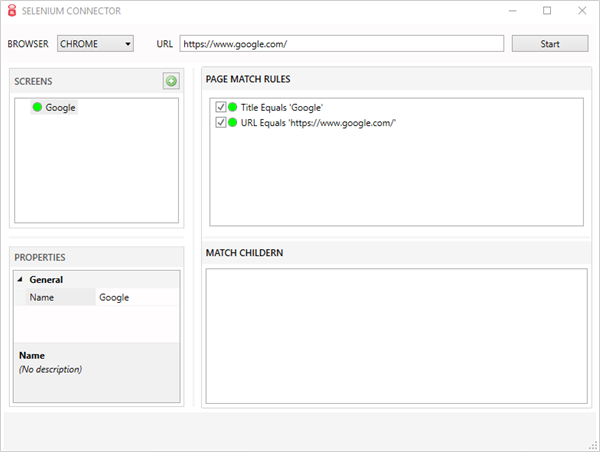Uncheck the URL Equals rule checkbox
Screen dimensions: 600x452
[x=220, y=122]
